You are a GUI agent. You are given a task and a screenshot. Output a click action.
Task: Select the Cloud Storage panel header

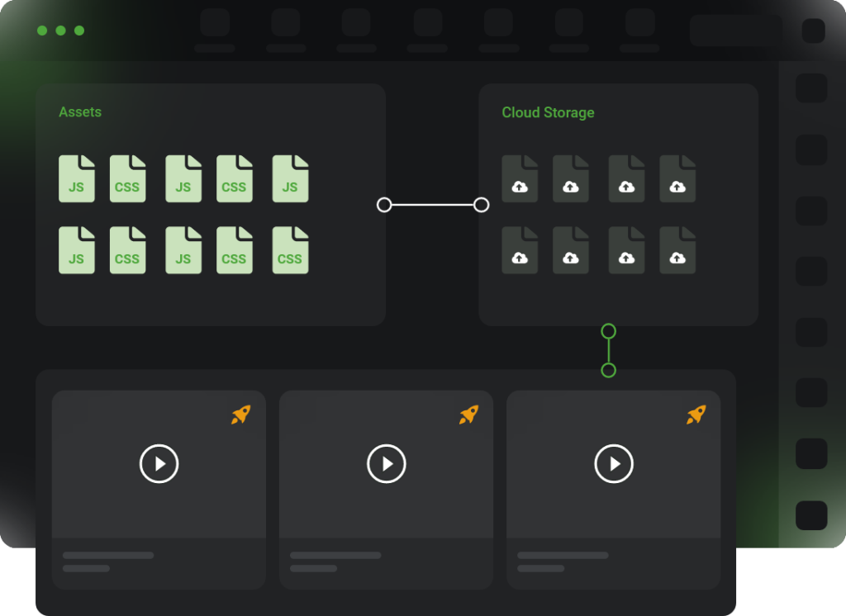pos(548,112)
